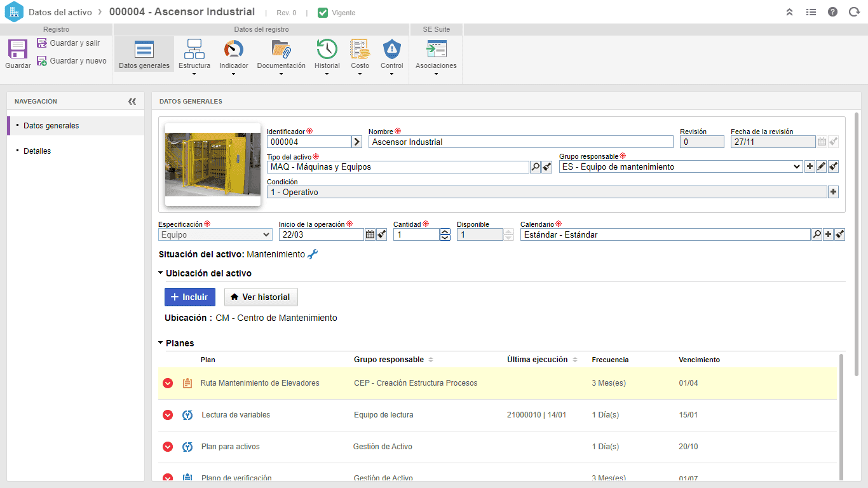Click the Vencimiento column header
Viewport: 868px width, 488px height.
click(699, 360)
